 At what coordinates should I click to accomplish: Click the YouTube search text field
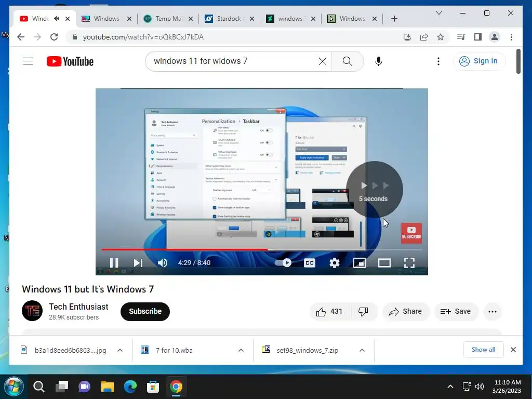point(234,61)
